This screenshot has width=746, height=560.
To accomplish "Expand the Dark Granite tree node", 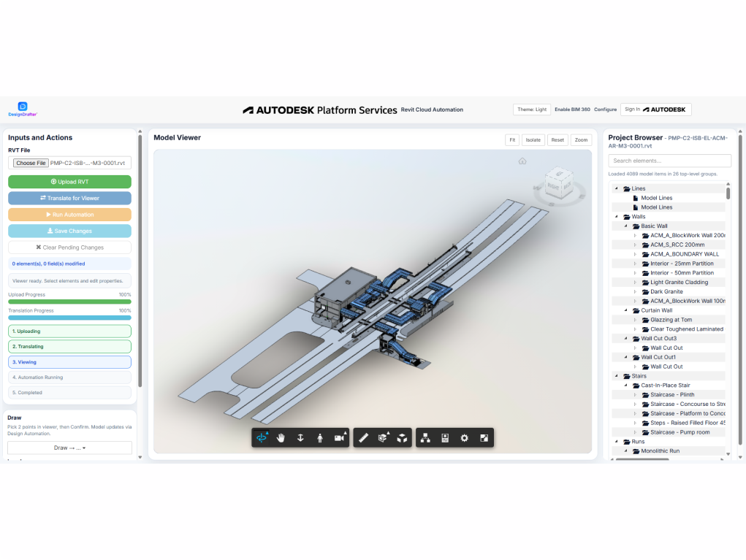I will tap(635, 292).
